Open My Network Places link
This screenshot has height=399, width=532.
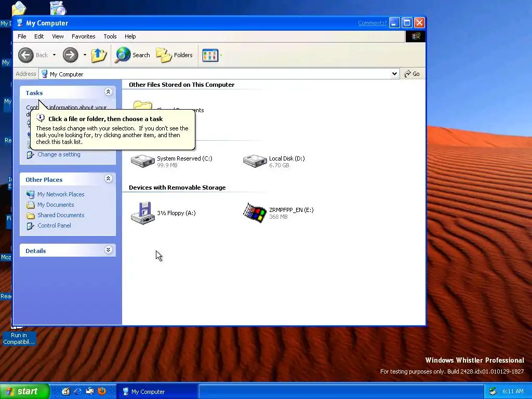[61, 194]
